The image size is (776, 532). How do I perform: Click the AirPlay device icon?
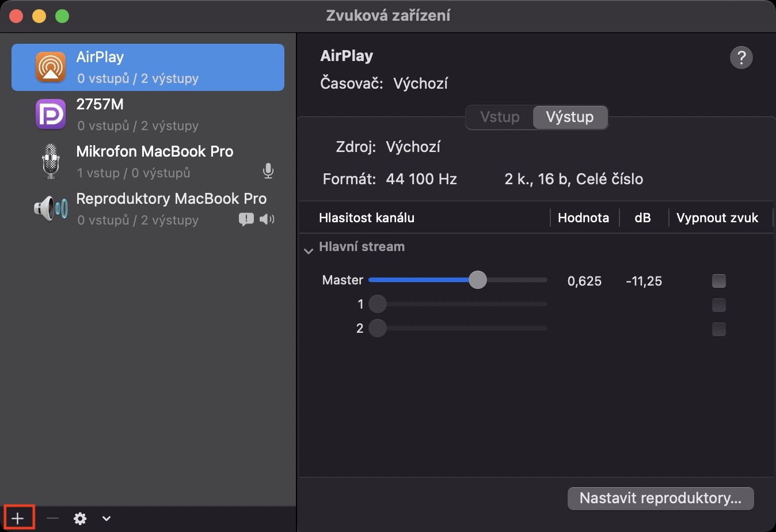pyautogui.click(x=51, y=67)
